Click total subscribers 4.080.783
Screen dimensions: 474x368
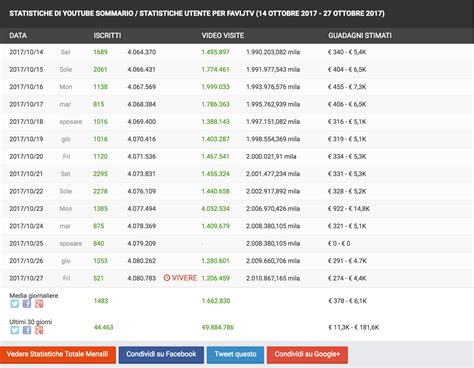(x=142, y=278)
